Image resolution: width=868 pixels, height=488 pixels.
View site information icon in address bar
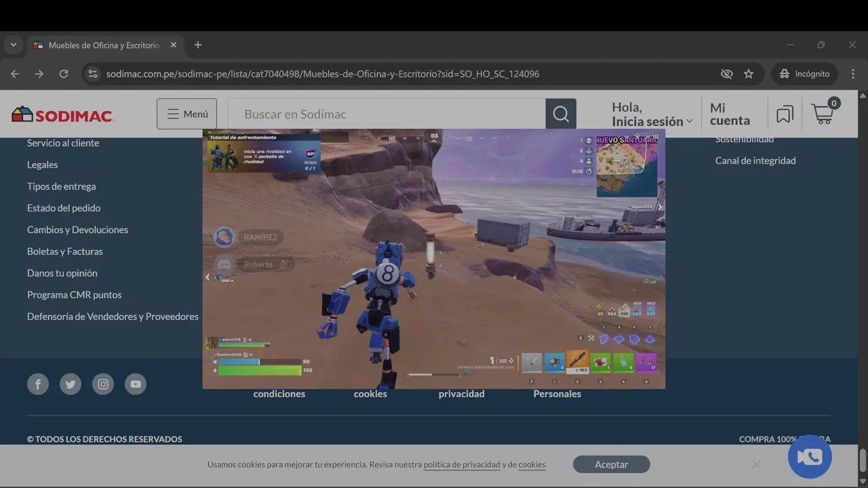tap(93, 74)
